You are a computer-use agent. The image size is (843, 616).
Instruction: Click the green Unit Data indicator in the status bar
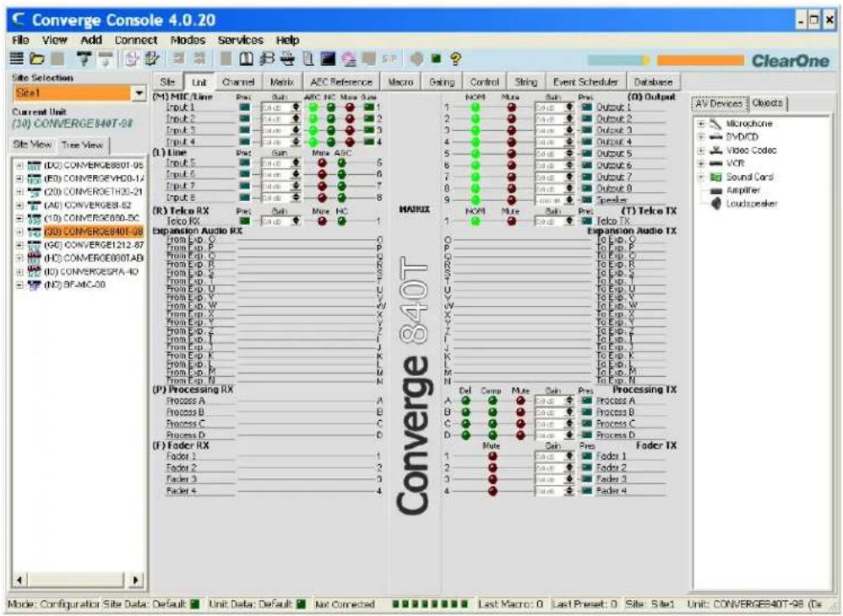(301, 604)
